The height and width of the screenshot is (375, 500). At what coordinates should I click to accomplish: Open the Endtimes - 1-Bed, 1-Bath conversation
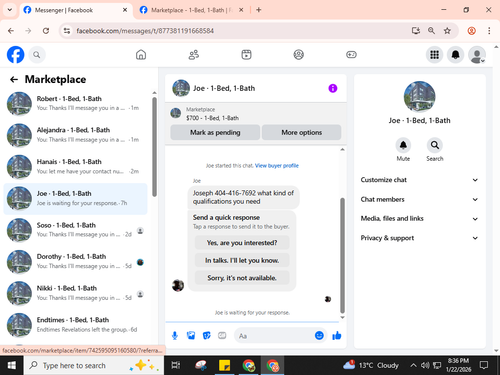point(75,325)
